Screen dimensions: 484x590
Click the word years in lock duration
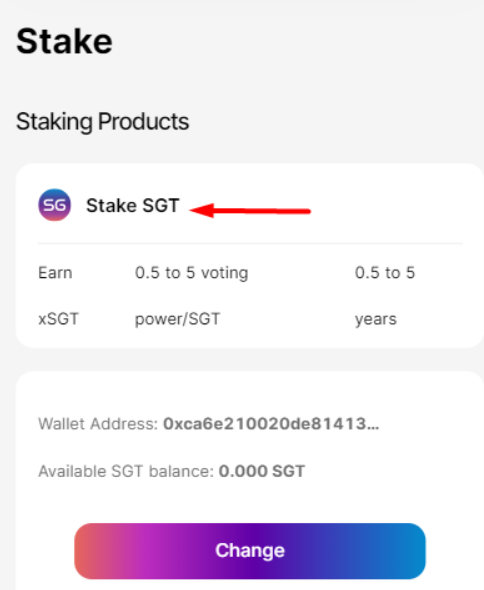click(376, 319)
